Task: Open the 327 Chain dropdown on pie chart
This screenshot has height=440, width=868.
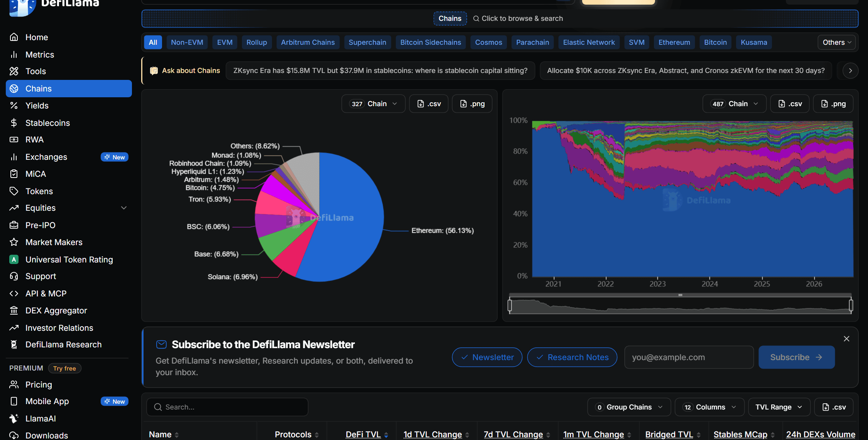Action: click(x=373, y=103)
